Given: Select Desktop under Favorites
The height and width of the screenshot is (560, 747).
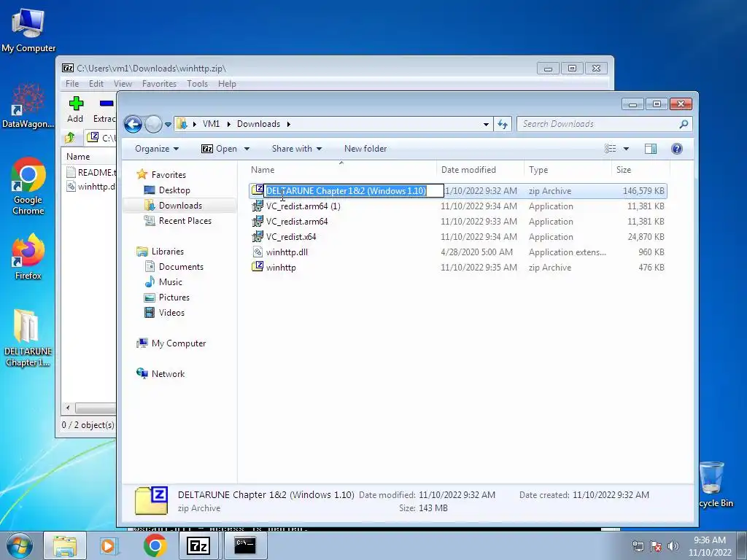Looking at the screenshot, I should 174,190.
